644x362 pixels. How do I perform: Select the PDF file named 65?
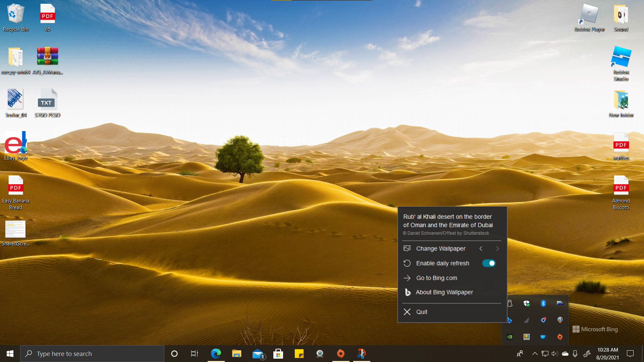coord(48,18)
